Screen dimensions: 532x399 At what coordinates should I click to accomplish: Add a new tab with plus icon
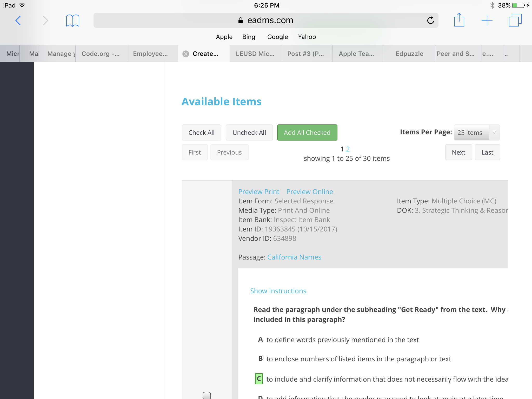coord(487,20)
